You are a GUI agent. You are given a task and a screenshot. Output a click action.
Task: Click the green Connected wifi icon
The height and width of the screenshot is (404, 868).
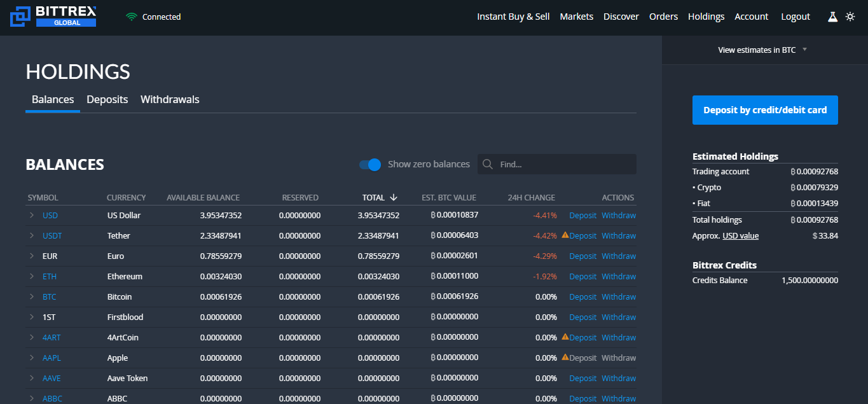pyautogui.click(x=132, y=17)
